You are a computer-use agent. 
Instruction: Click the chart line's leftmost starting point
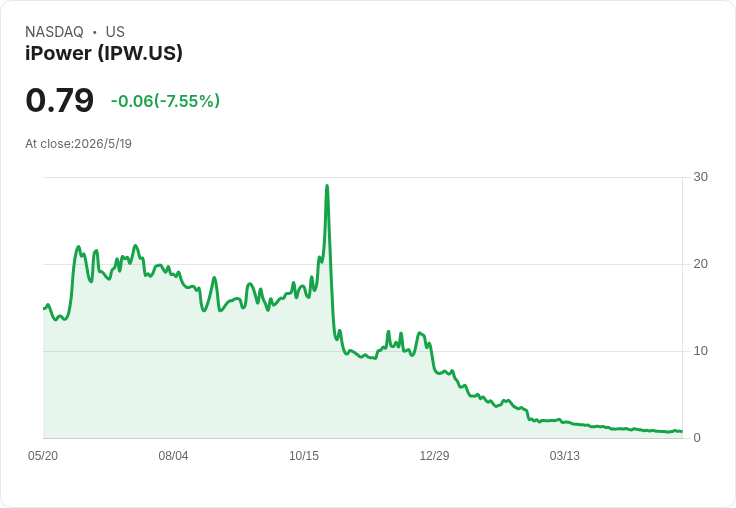(x=44, y=308)
